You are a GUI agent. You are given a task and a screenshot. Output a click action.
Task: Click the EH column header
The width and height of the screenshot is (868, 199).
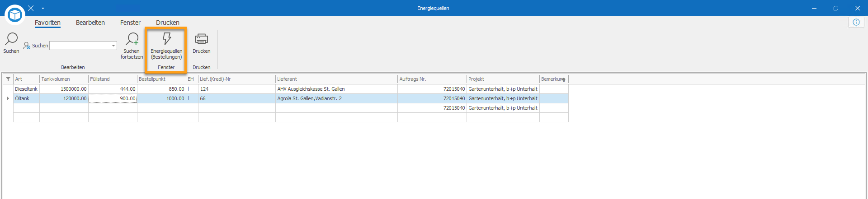pyautogui.click(x=192, y=79)
